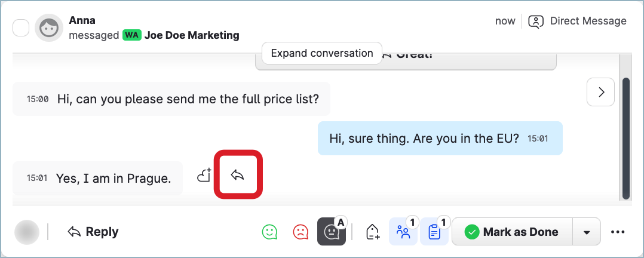The height and width of the screenshot is (258, 644).
Task: Click the conversation vertical scrollbar
Action: [625, 137]
